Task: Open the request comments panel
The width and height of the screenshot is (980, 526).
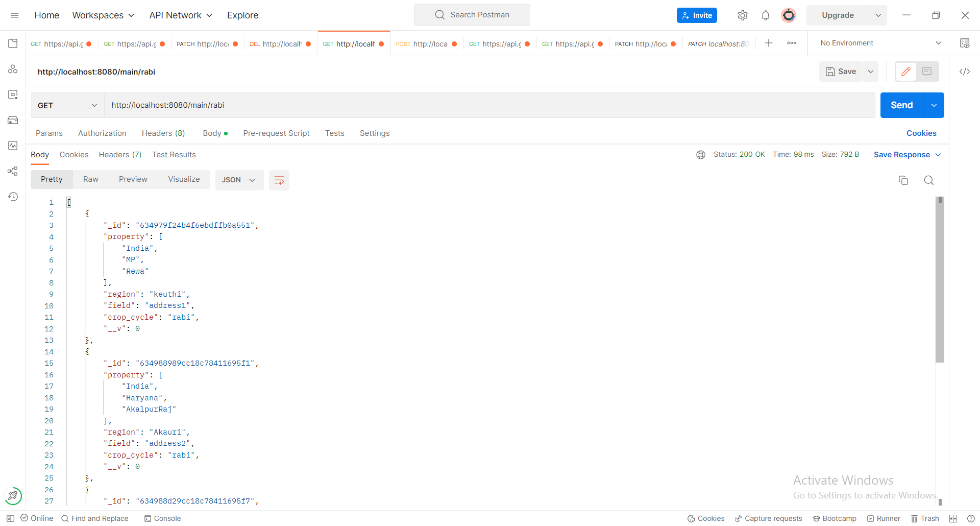Action: (x=927, y=71)
